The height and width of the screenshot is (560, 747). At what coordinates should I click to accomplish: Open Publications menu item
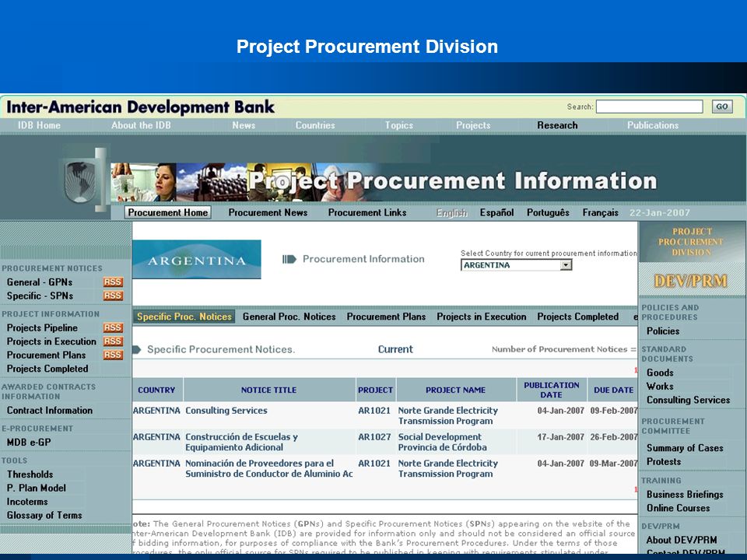(653, 125)
